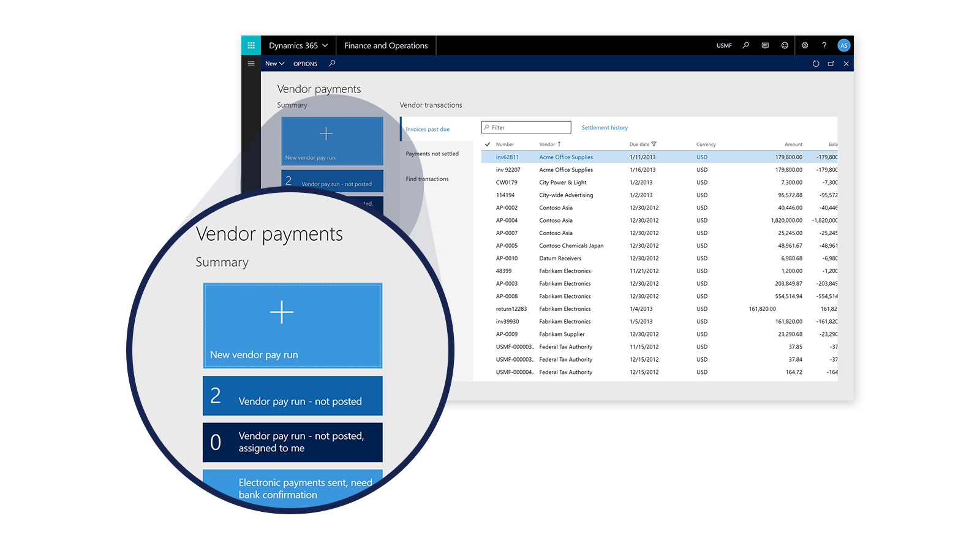The height and width of the screenshot is (551, 980).
Task: Select row AP-0003
Action: [x=659, y=283]
